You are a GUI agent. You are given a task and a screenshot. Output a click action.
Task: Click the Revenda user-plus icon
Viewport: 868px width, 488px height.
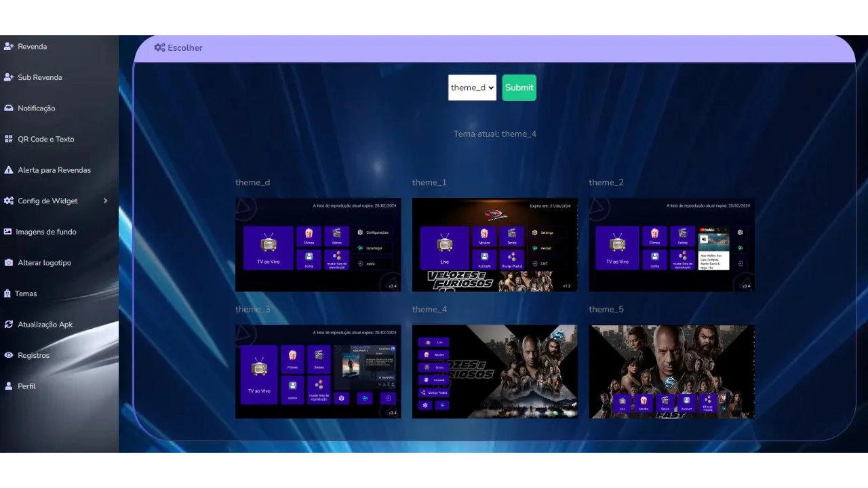pyautogui.click(x=8, y=47)
